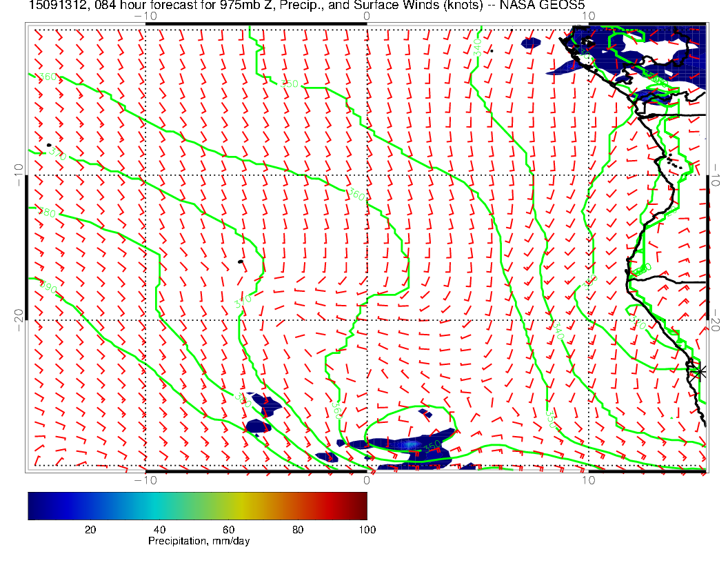Click the 60 tick label on the colorbar
Viewport: 728px width, 563px height.
tap(229, 529)
